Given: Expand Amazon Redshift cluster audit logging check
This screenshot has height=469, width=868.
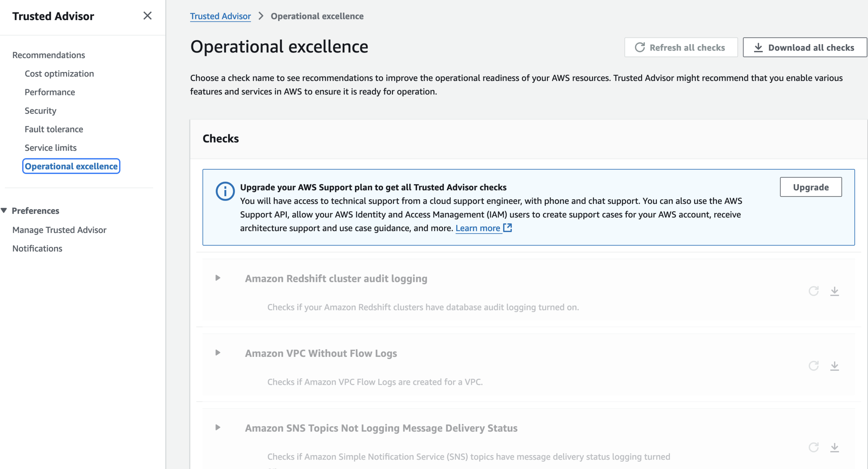Looking at the screenshot, I should tap(218, 278).
